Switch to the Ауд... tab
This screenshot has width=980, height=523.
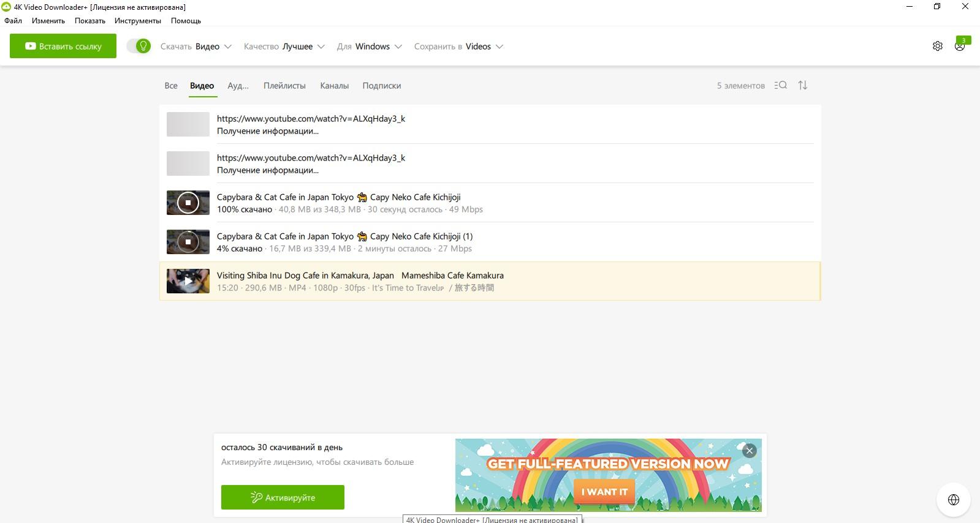[238, 86]
